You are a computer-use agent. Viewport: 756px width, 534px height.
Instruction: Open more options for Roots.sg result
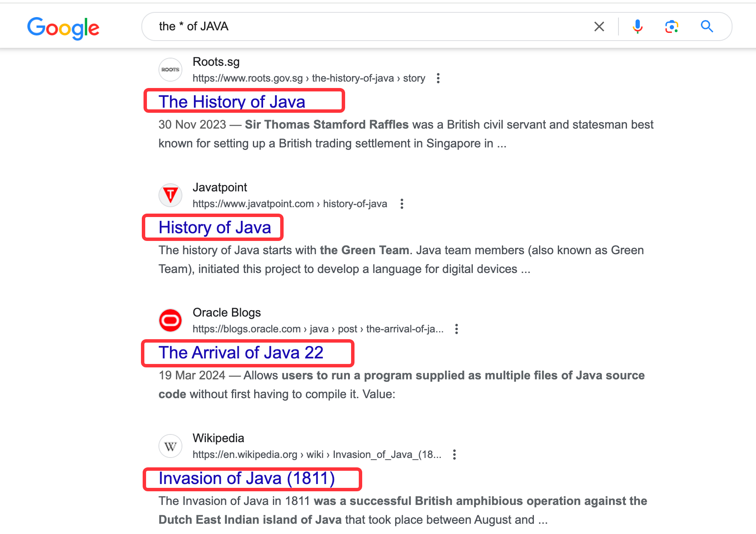(438, 78)
